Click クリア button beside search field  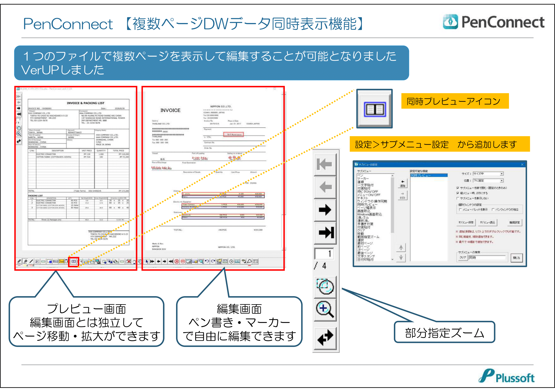(463, 258)
